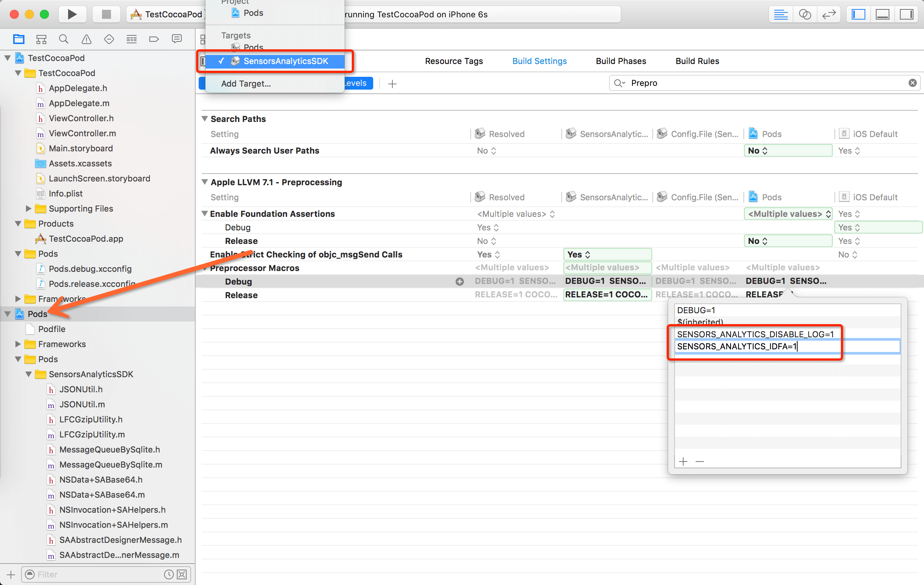
Task: Select SensorsAnalyticsSDK in targets menu
Action: pos(275,61)
